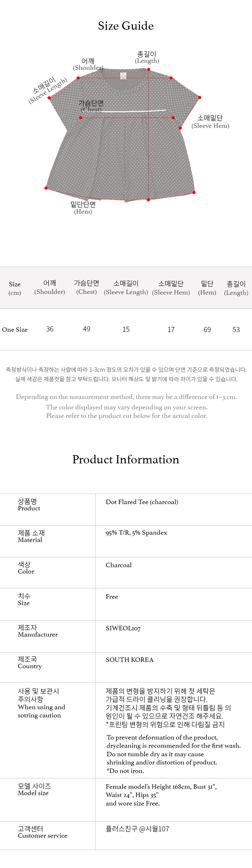Select the Chest column header
The height and width of the screenshot is (868, 252).
coord(86,287)
